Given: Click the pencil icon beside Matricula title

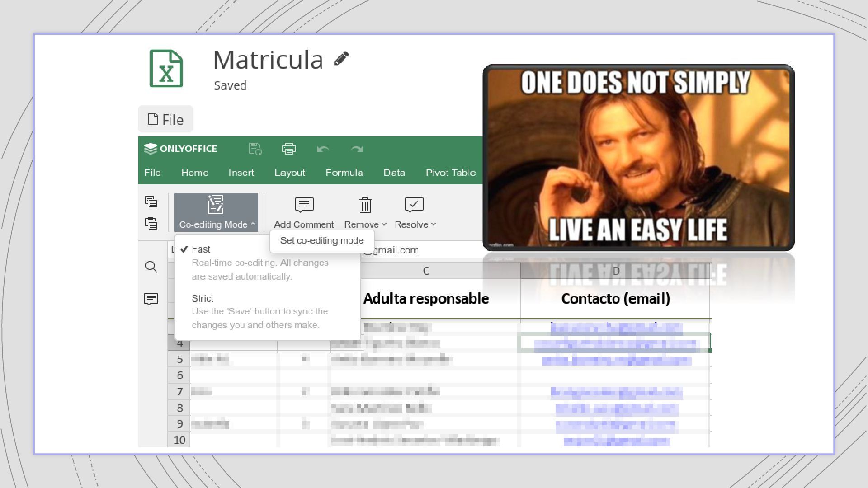Looking at the screenshot, I should 341,59.
